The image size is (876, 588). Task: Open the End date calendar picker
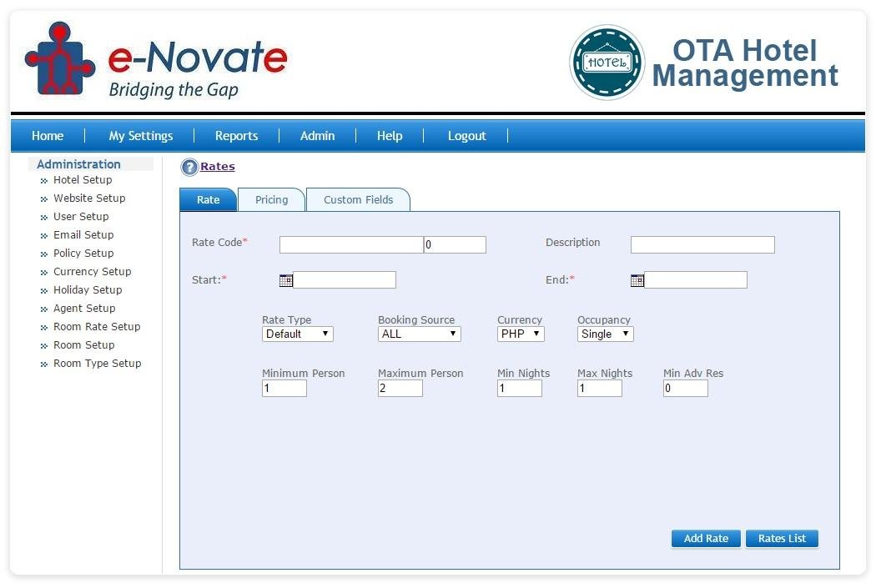pos(638,279)
